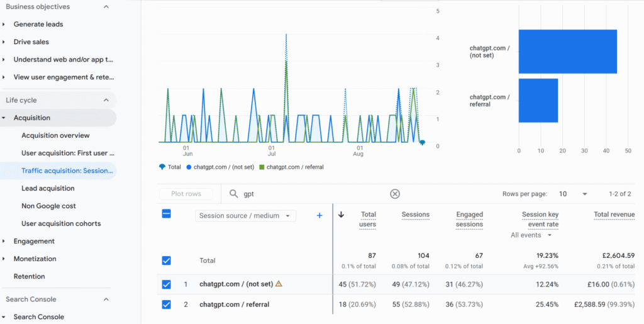Click the Total legend marker icon

(162, 167)
